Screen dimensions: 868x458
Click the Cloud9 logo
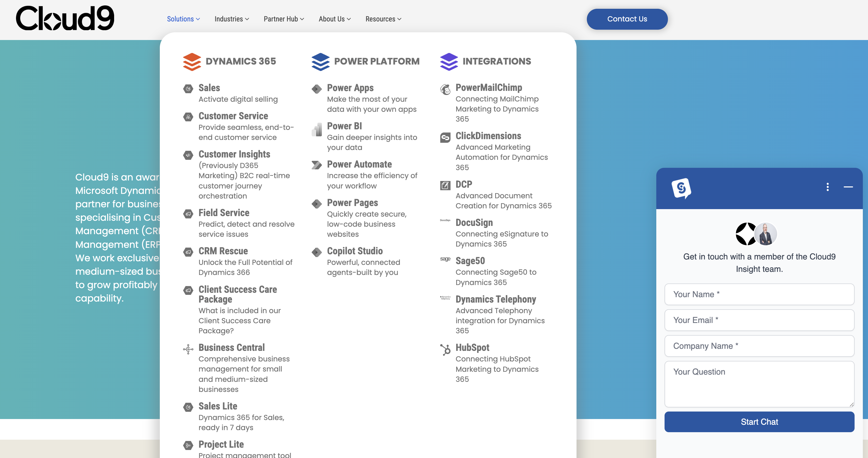(65, 18)
